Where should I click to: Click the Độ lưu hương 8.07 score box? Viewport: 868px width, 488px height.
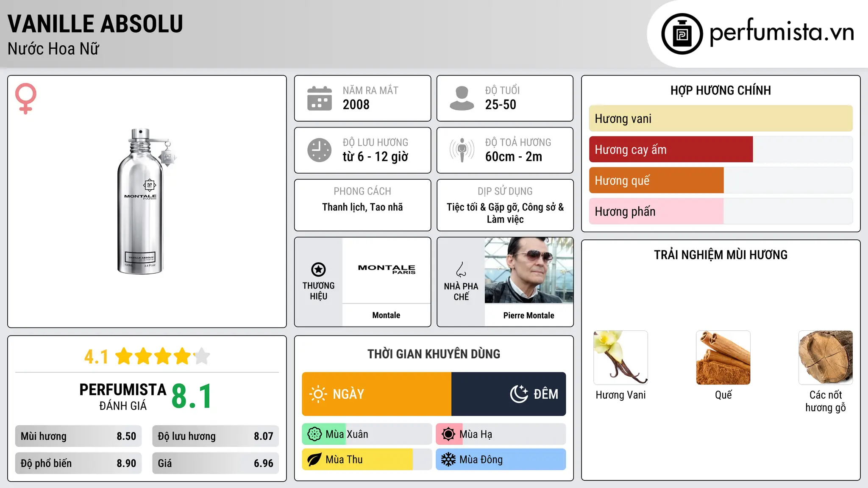click(216, 436)
